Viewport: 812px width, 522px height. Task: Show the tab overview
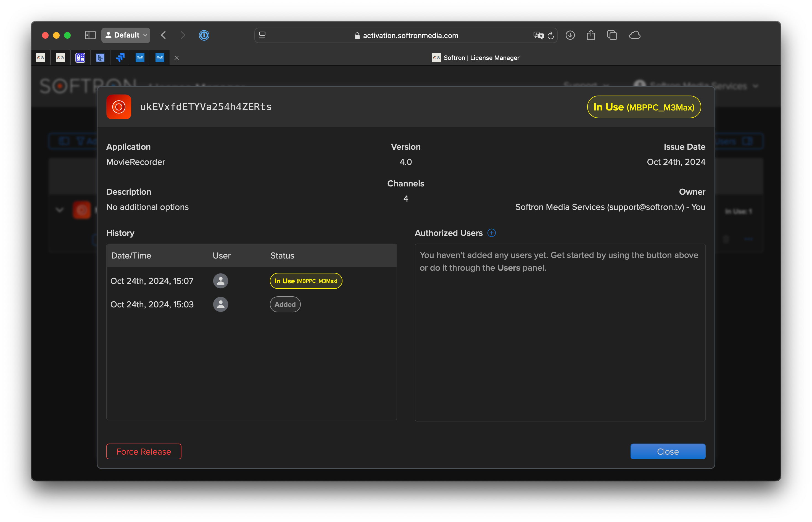(x=612, y=35)
